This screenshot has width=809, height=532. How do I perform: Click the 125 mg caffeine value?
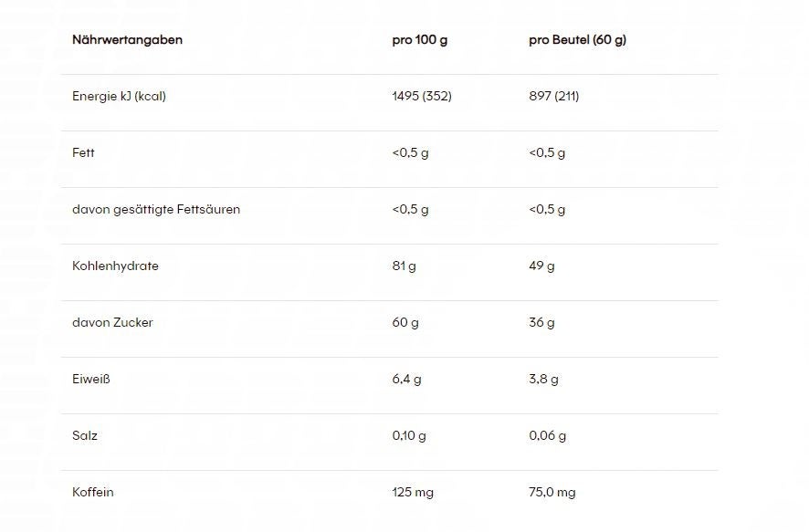(413, 493)
